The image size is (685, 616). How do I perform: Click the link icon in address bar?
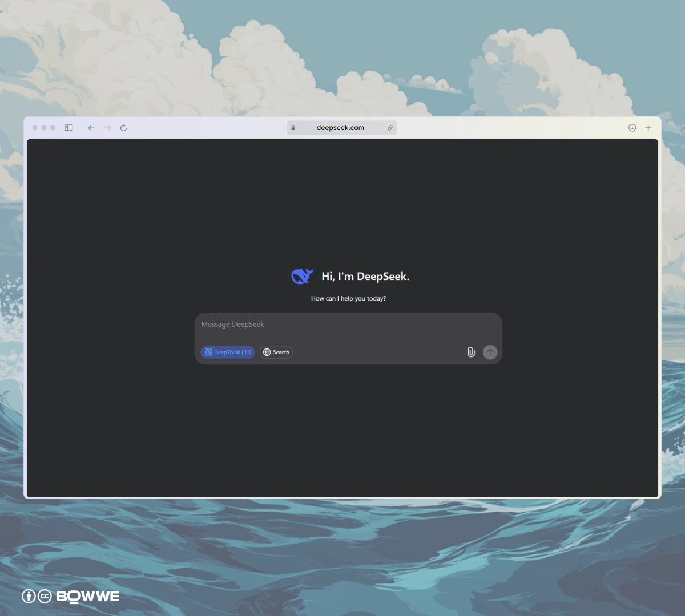pyautogui.click(x=390, y=128)
